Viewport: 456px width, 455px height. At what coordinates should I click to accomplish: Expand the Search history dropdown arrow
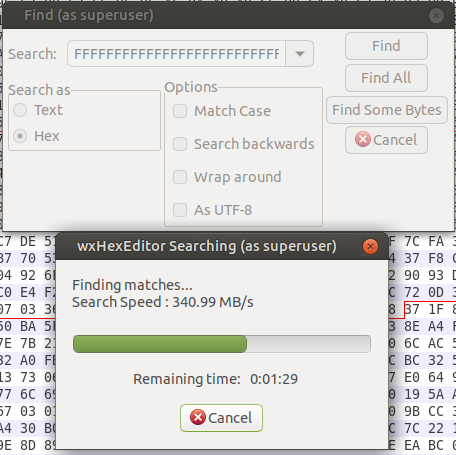click(300, 54)
